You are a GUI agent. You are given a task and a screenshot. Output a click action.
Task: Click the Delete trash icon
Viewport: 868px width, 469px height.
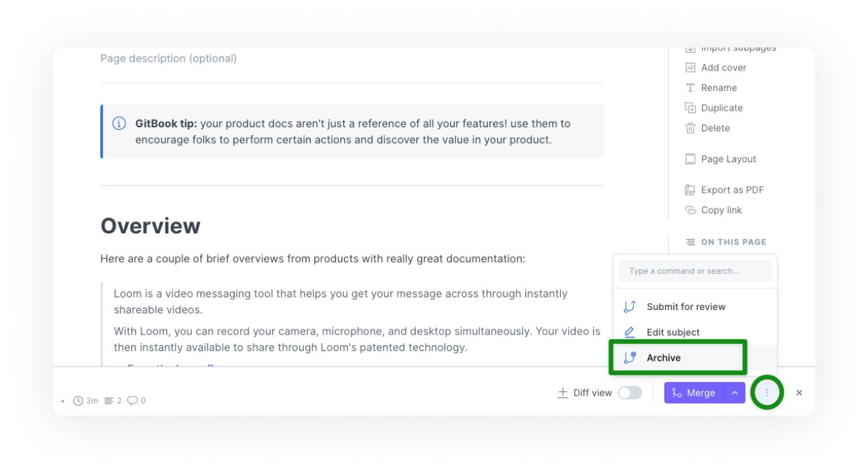click(690, 128)
